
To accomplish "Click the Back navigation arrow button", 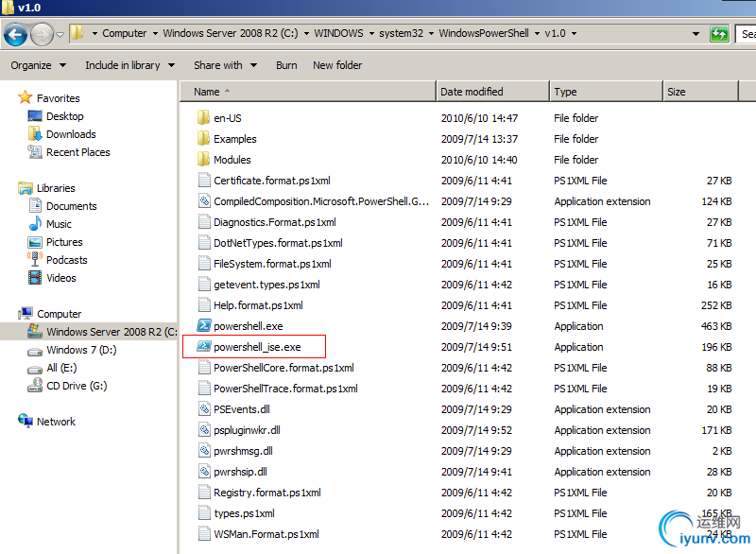I will click(15, 35).
